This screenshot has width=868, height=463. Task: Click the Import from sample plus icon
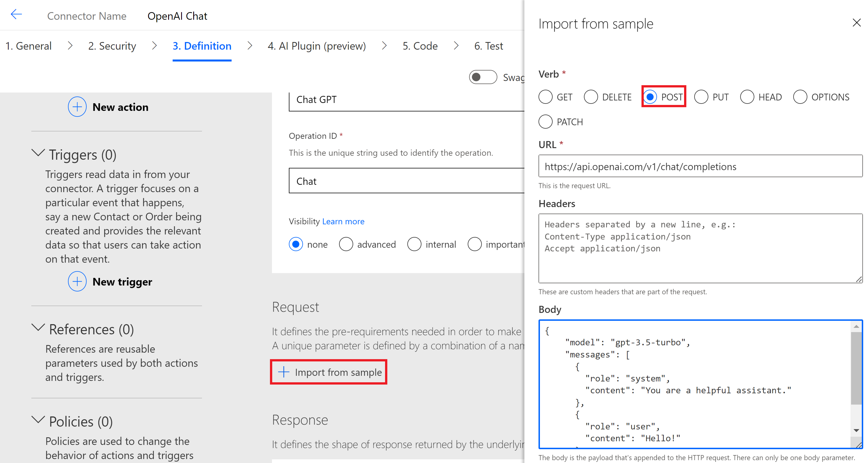click(x=284, y=372)
